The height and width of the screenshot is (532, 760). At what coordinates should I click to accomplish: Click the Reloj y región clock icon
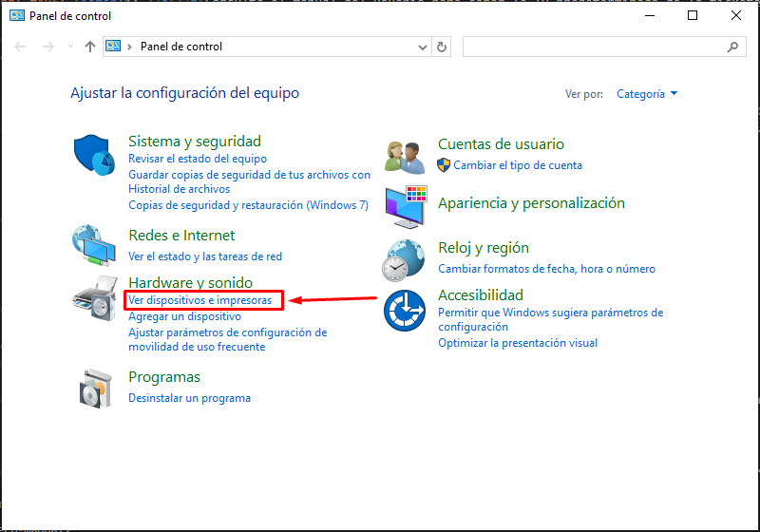pos(403,260)
